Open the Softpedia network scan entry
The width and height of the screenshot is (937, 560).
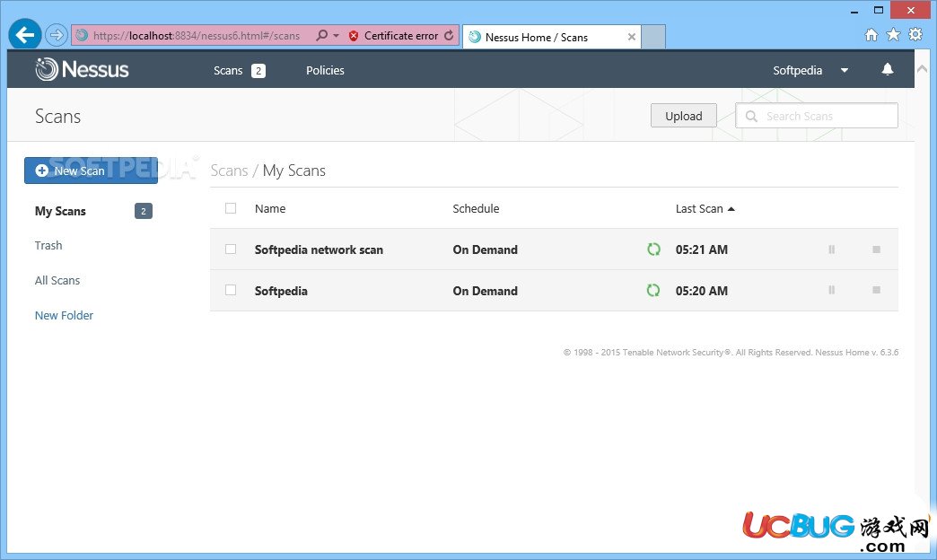point(319,249)
